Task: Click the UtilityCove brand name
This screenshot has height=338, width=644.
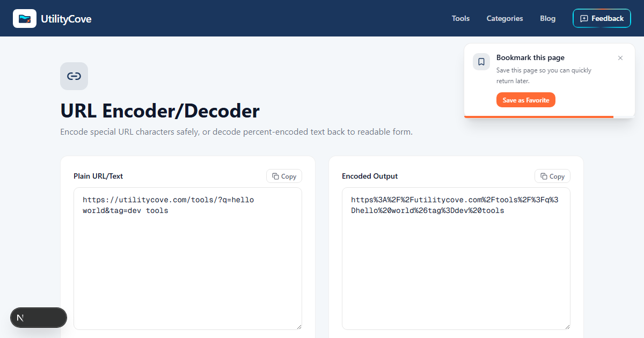Action: [66, 19]
